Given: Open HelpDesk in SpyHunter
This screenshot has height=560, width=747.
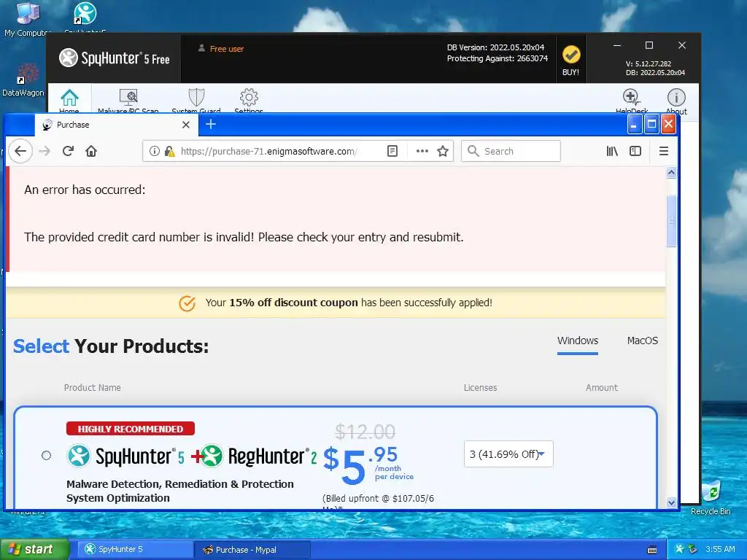Looking at the screenshot, I should point(631,101).
